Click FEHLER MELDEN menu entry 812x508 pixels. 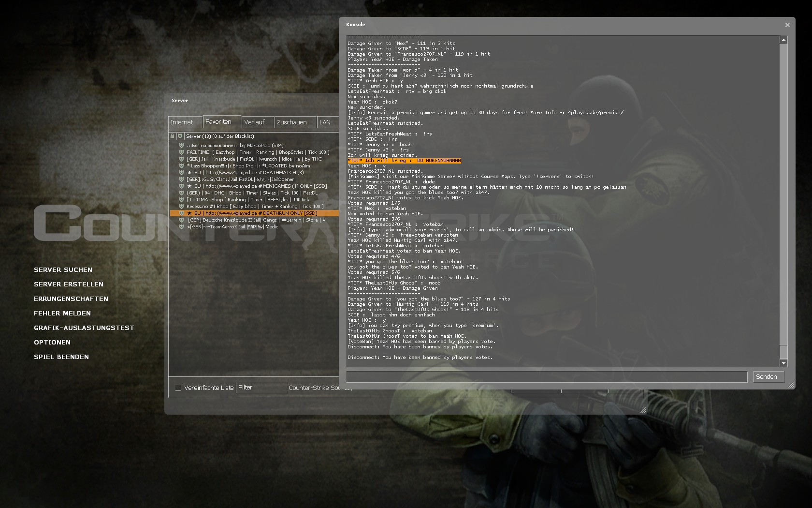pyautogui.click(x=62, y=313)
